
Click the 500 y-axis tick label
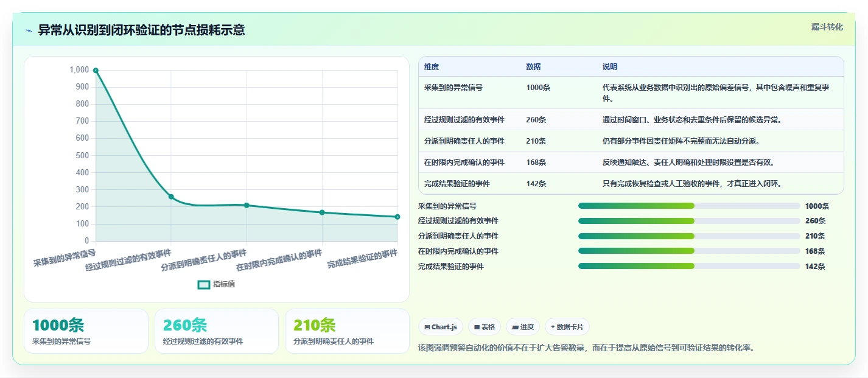point(83,155)
